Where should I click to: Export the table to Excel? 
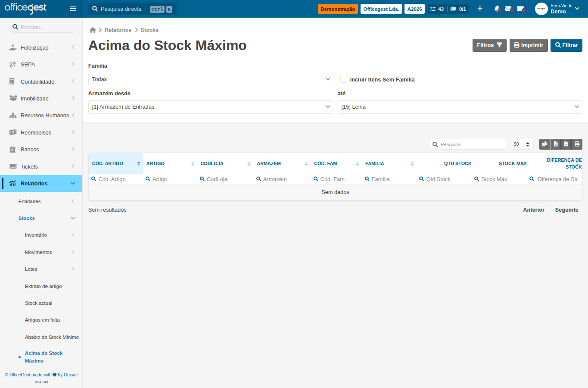(556, 144)
